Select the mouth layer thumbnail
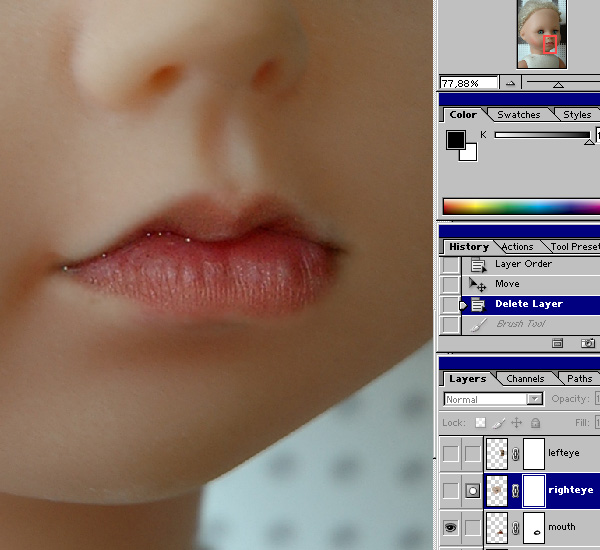Screen dimensions: 600x550 tap(497, 528)
